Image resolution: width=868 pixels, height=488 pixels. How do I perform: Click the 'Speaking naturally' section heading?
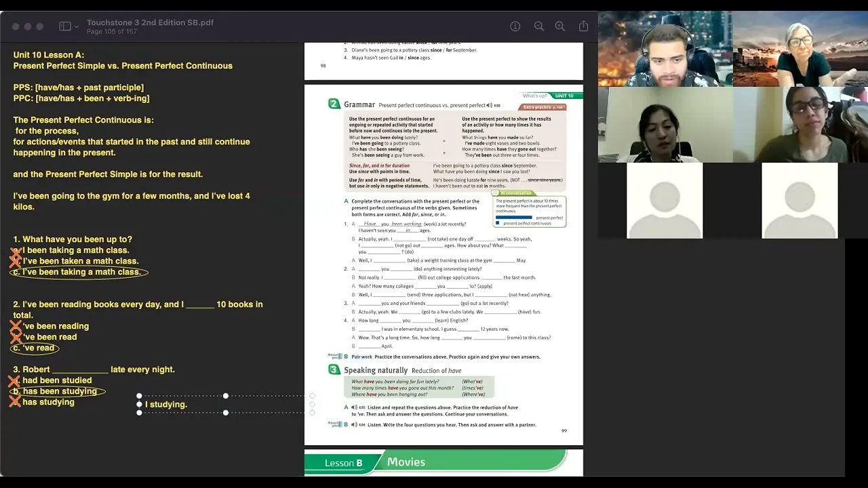(376, 370)
